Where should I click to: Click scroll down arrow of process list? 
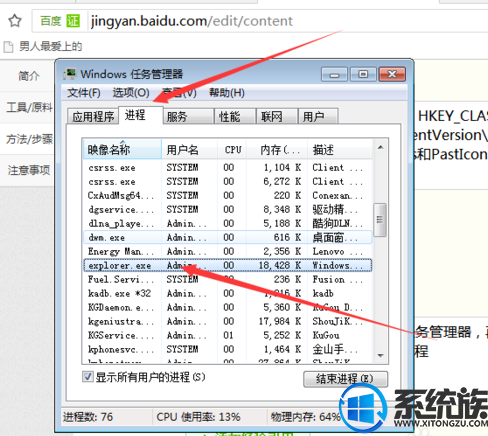(x=381, y=355)
